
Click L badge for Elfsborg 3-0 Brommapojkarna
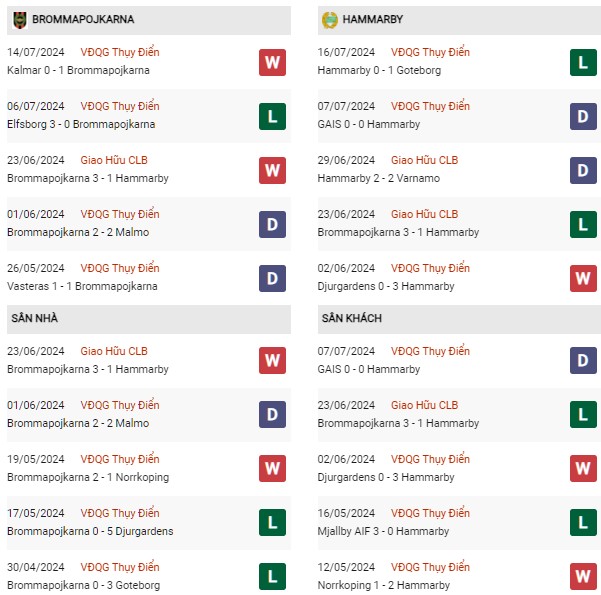click(272, 116)
